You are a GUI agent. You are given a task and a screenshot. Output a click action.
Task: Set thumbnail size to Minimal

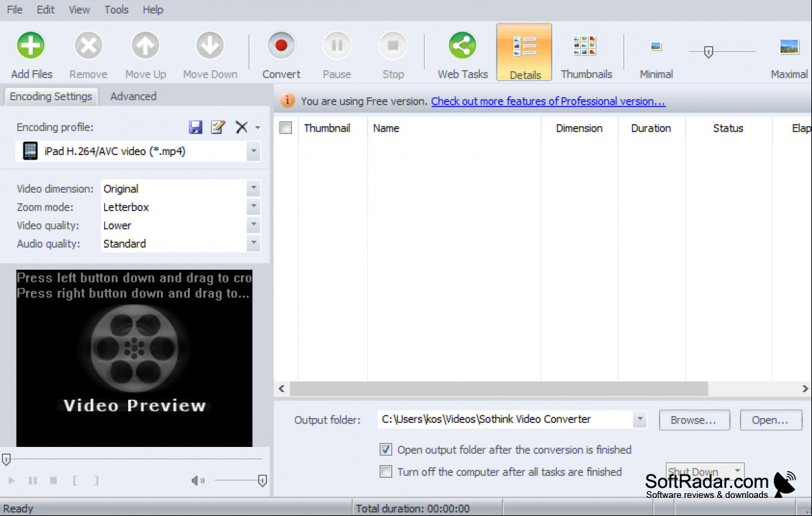[656, 46]
